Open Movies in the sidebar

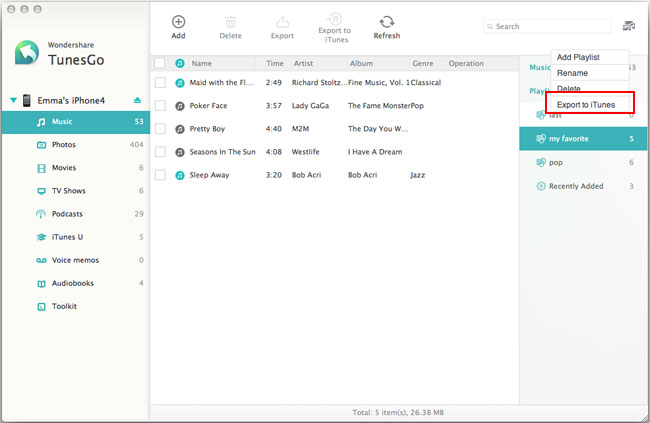click(76, 168)
